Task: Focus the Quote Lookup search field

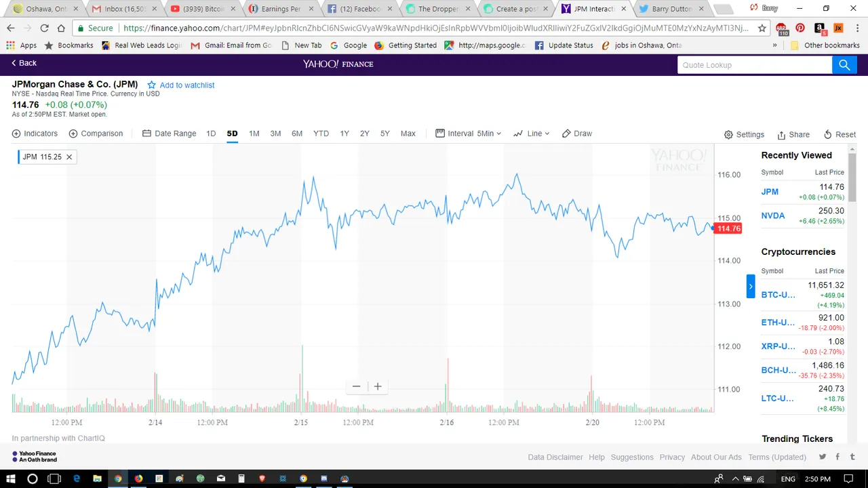Action: (x=754, y=65)
